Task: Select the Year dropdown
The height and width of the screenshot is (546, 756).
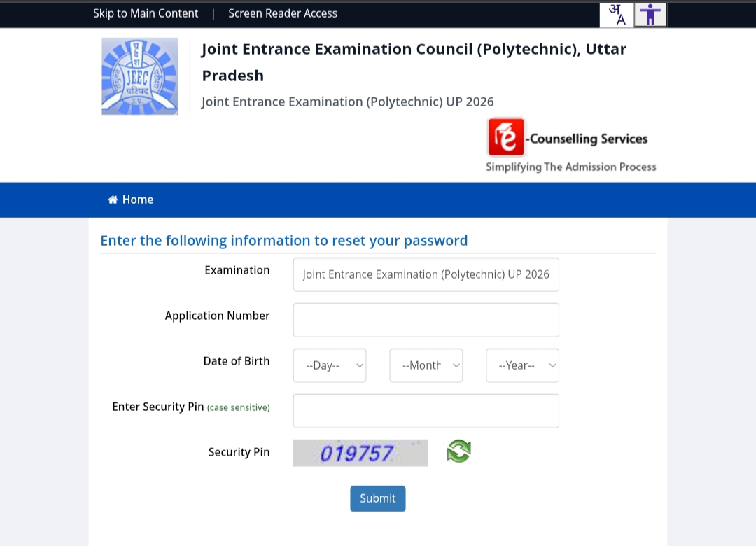Action: pyautogui.click(x=523, y=365)
